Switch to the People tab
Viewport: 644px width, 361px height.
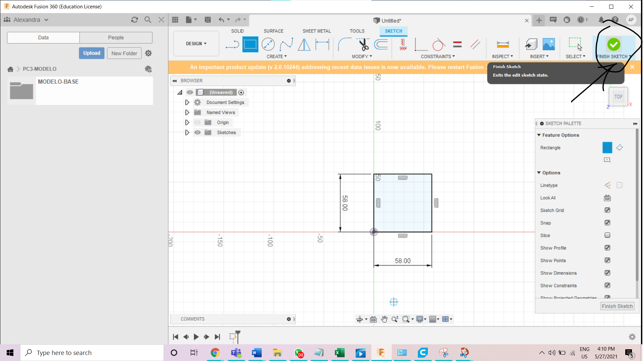pyautogui.click(x=116, y=37)
